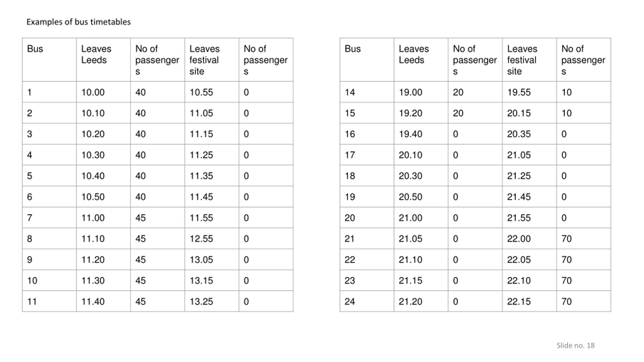Click the left table's 'Leaves Leeds' header
644x362 pixels.
(103, 60)
